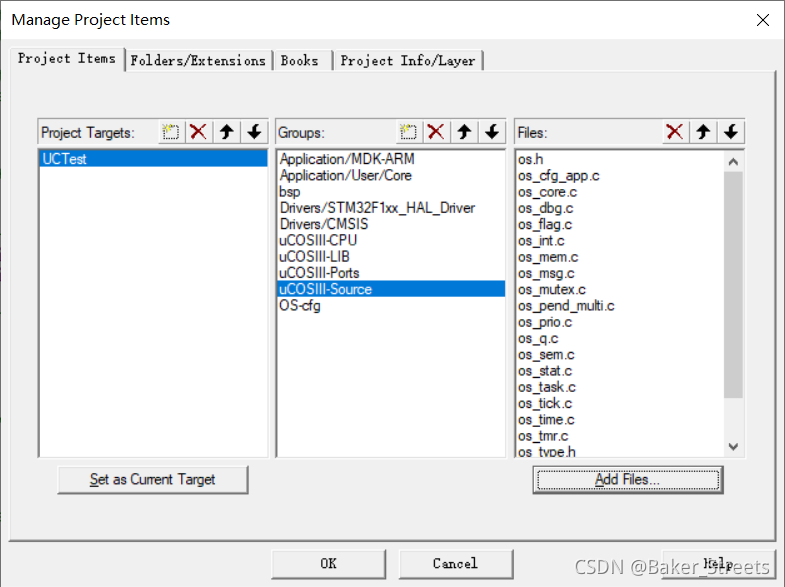The height and width of the screenshot is (587, 785).
Task: Delete the selected file from Files
Action: coord(675,132)
